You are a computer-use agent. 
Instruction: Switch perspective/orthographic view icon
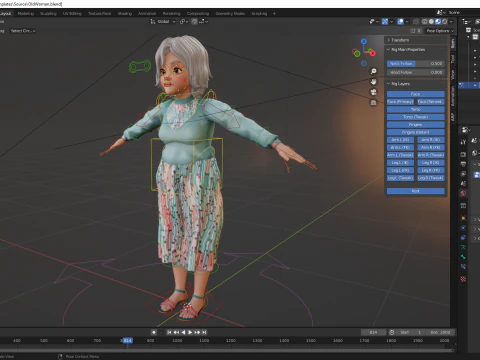click(373, 103)
